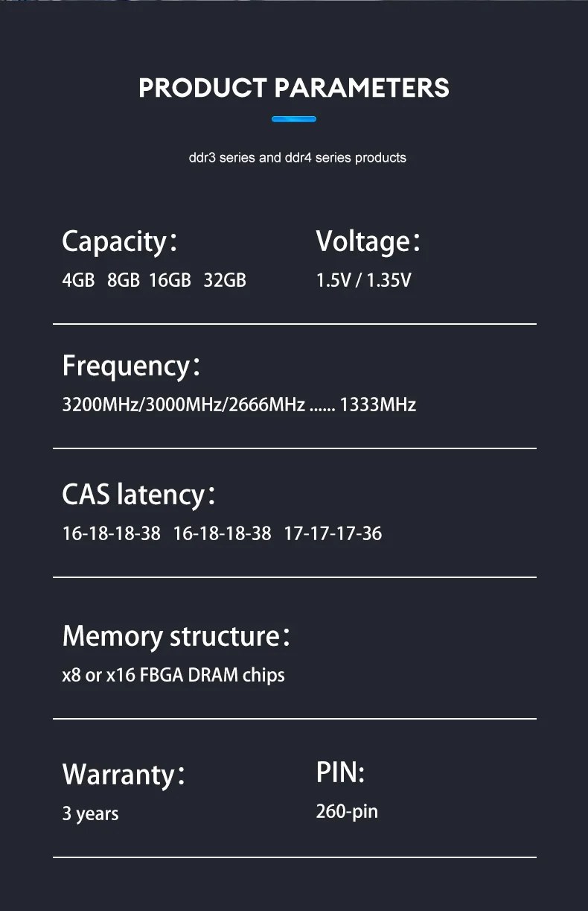Select the 16GB capacity value
The width and height of the screenshot is (588, 911).
[x=170, y=281]
